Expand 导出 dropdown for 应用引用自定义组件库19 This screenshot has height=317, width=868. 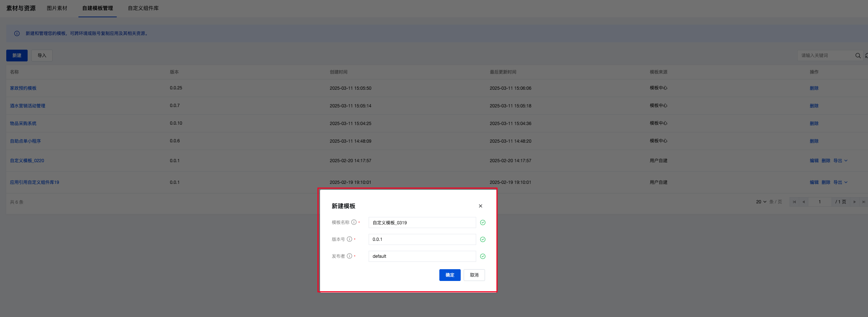[x=840, y=182]
